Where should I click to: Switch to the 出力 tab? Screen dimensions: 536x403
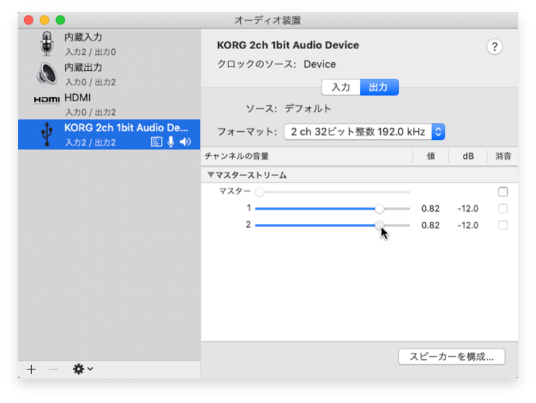click(x=379, y=87)
